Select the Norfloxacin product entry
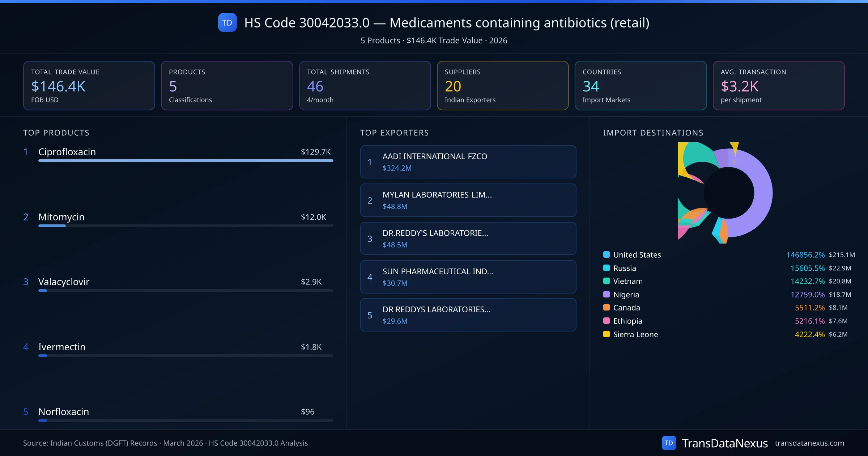Viewport: 868px width, 456px height. click(x=64, y=412)
